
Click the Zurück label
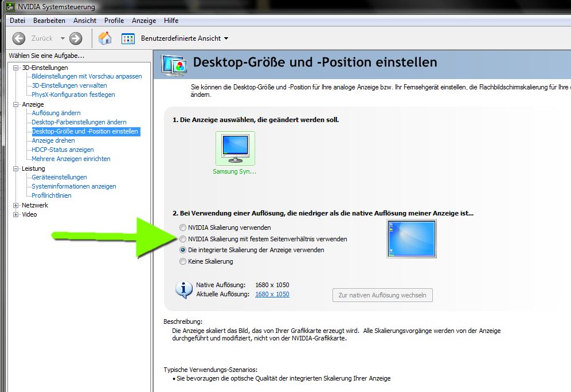point(42,38)
